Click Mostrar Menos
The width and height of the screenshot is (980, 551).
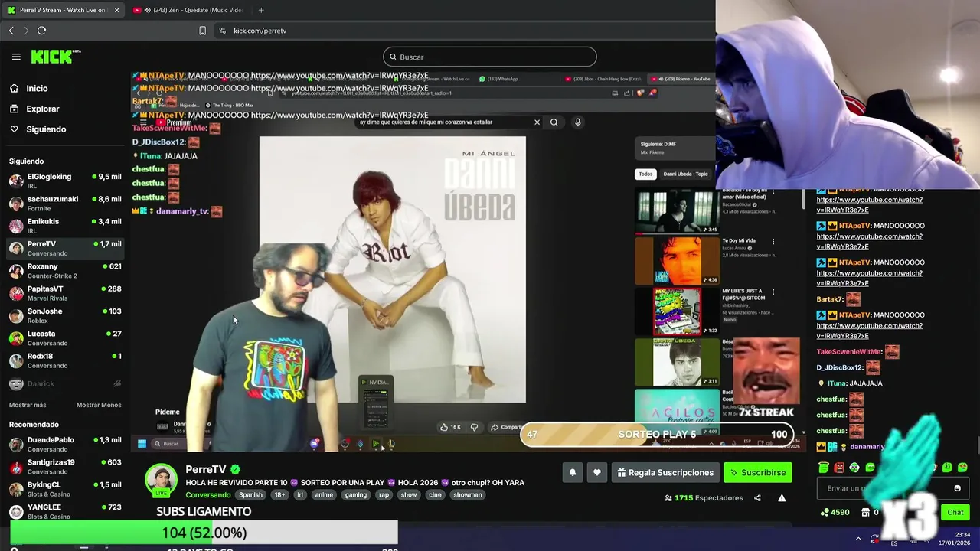tap(99, 405)
